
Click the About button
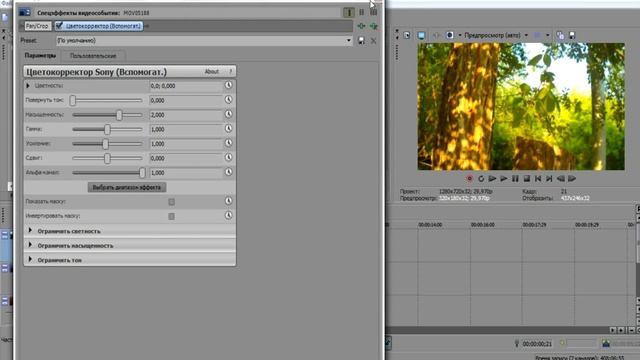click(x=211, y=71)
